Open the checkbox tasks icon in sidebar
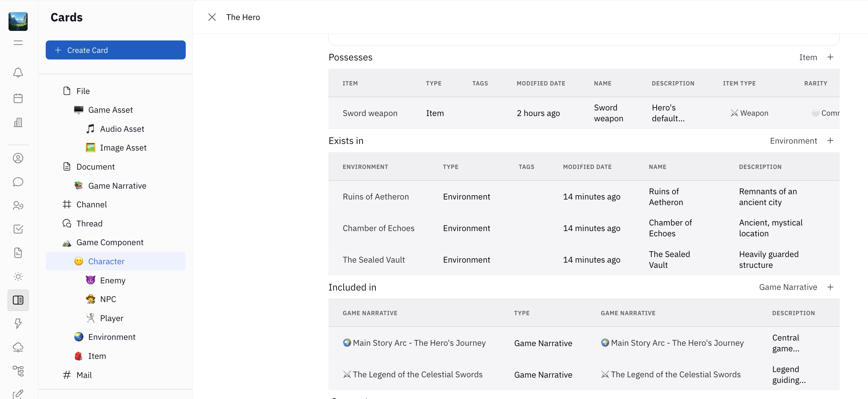The height and width of the screenshot is (399, 868). 18,229
